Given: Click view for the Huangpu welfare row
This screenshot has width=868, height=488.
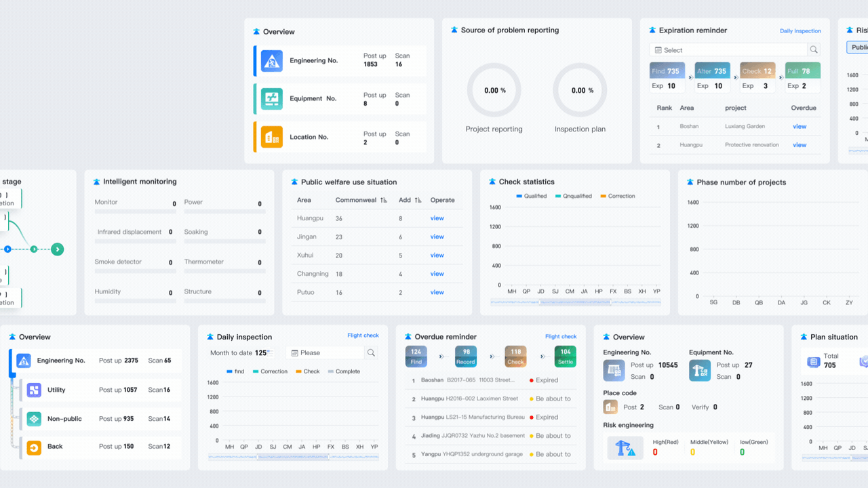Looking at the screenshot, I should 437,218.
